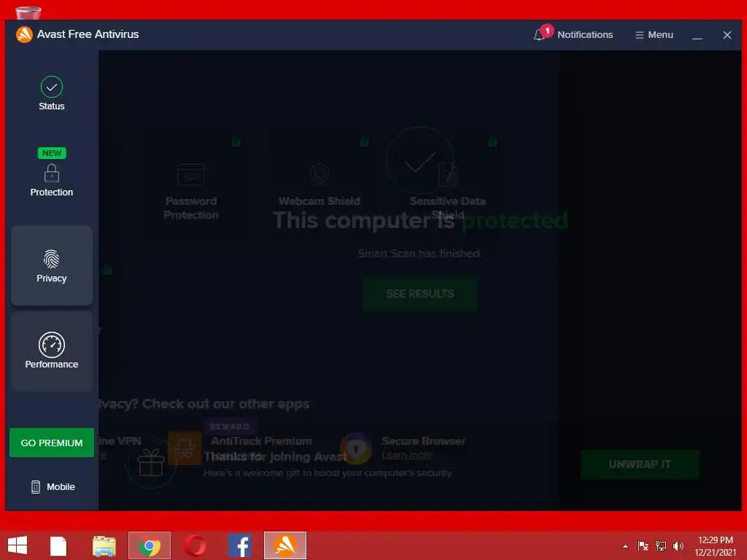Click the welcome gift box icon

point(150,462)
